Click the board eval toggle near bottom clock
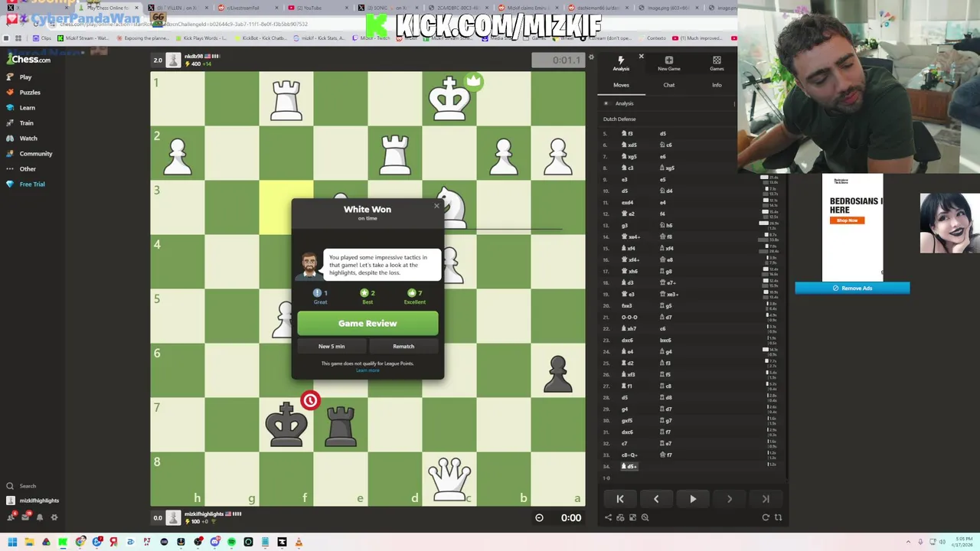 point(539,518)
